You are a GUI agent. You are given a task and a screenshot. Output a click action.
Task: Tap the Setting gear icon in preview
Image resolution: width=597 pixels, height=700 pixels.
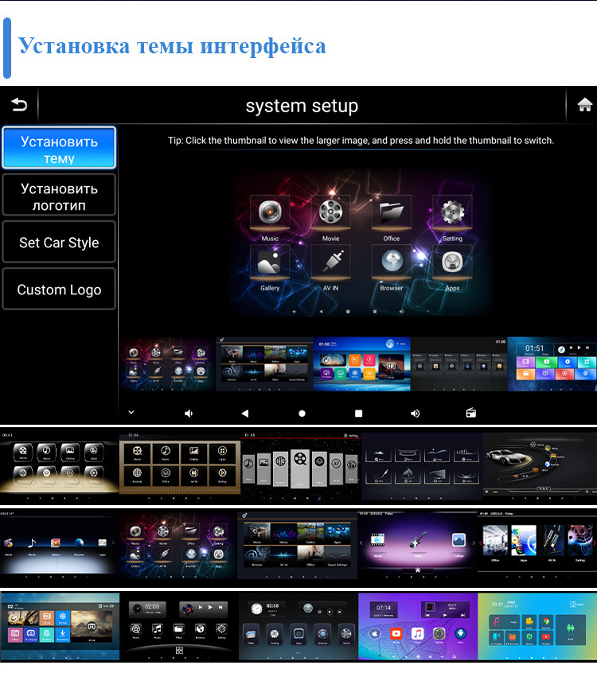452,213
